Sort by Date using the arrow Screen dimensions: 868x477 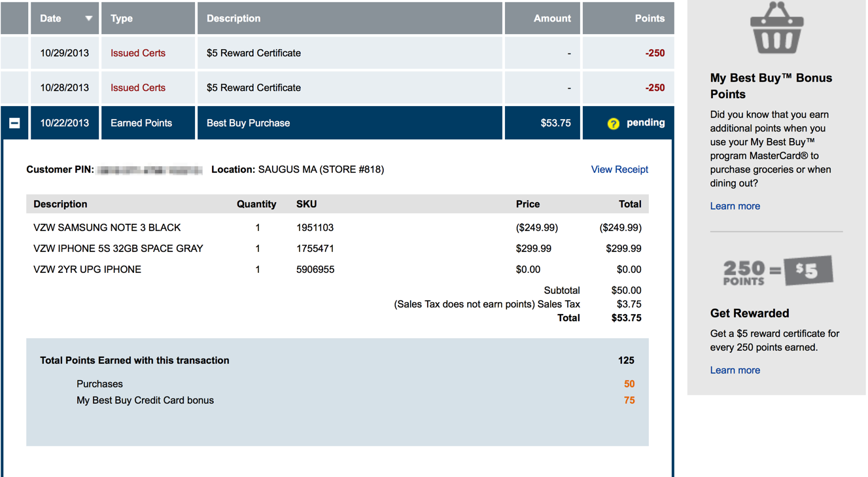click(88, 18)
